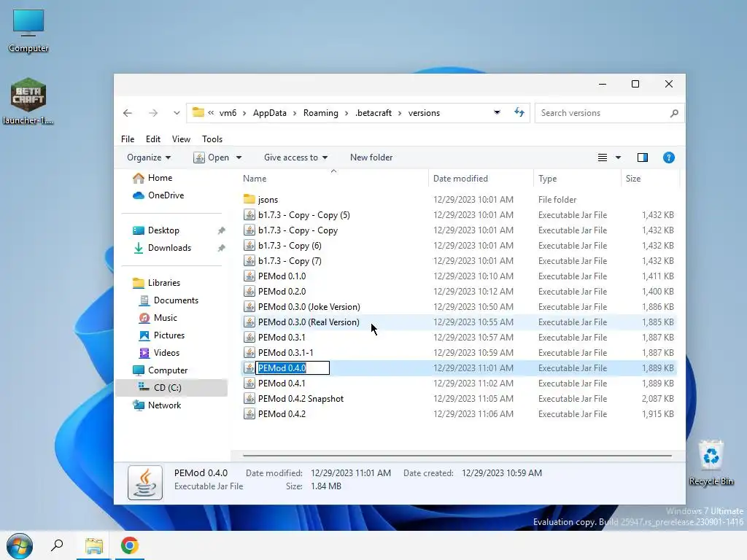Expand the address bar history dropdown

coord(497,113)
